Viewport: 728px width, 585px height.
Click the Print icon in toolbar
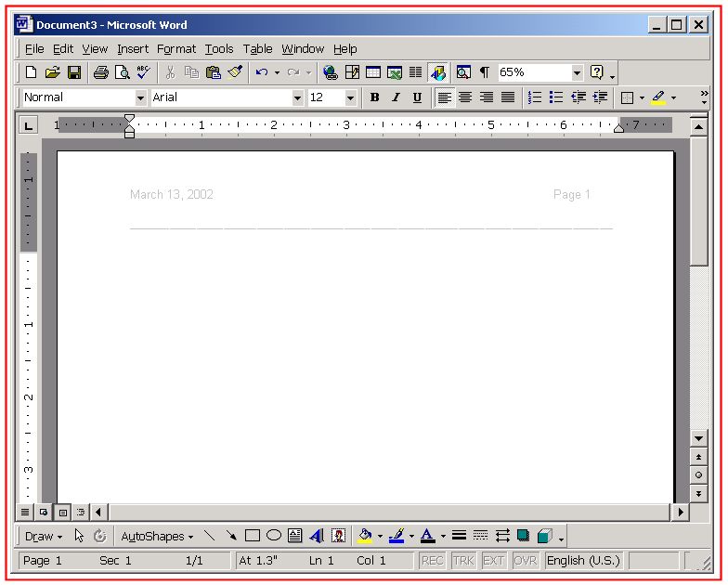point(100,72)
